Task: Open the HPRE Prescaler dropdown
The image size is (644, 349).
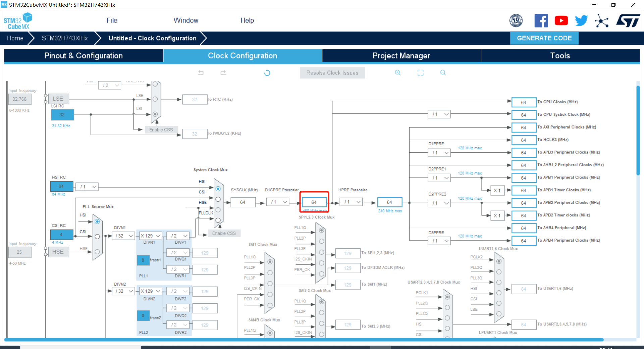Action: point(351,202)
